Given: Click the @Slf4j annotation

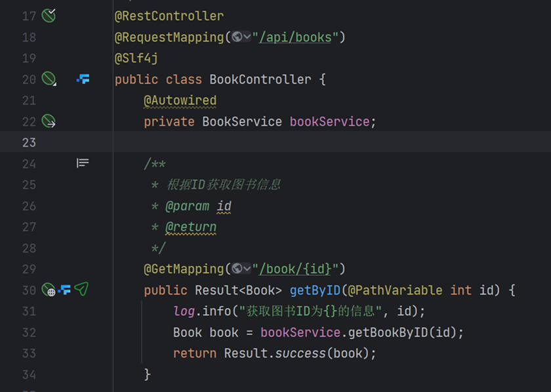Looking at the screenshot, I should (x=136, y=58).
